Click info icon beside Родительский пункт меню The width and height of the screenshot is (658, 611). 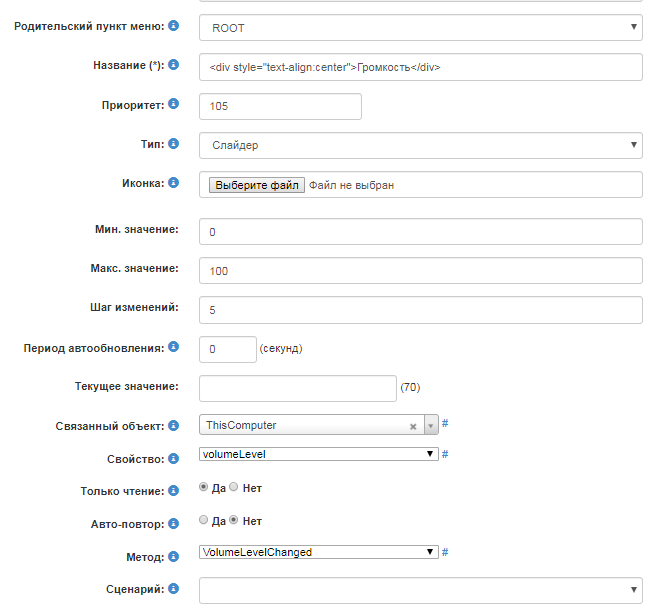coord(174,24)
